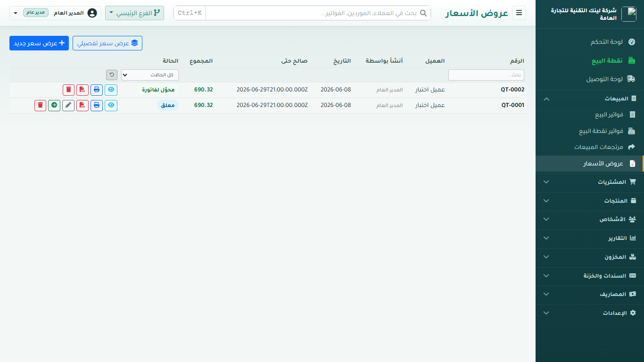The height and width of the screenshot is (362, 644).
Task: Click الرقم column header
Action: click(517, 61)
